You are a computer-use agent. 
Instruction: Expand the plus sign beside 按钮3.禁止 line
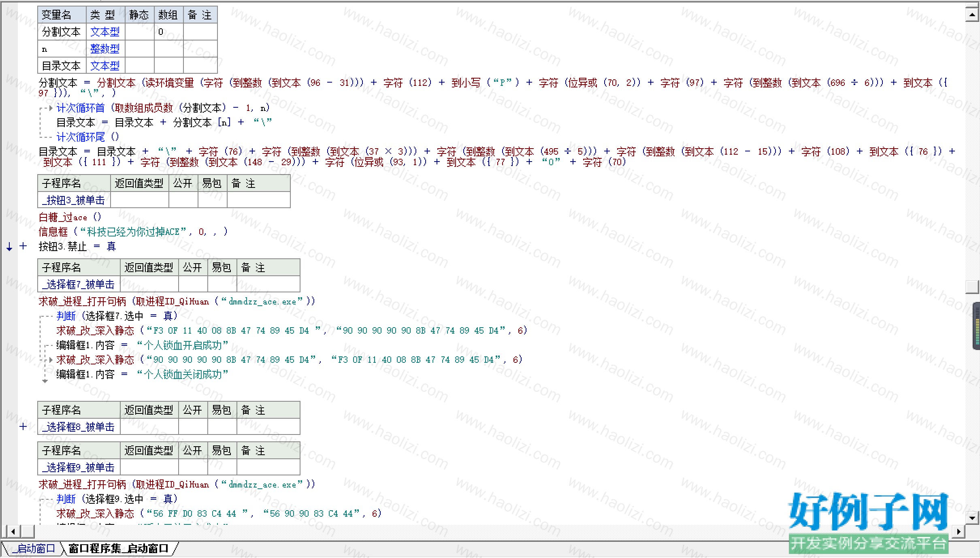(23, 246)
